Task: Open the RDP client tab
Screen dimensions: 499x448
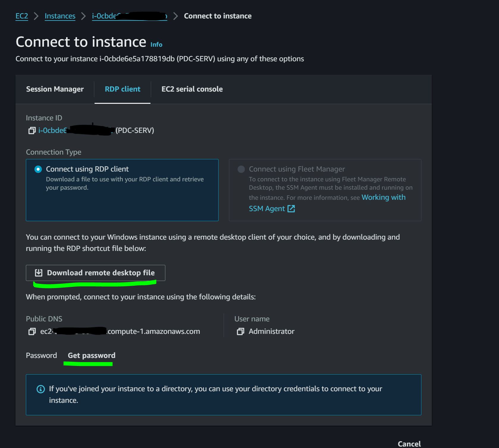Action: pyautogui.click(x=123, y=89)
